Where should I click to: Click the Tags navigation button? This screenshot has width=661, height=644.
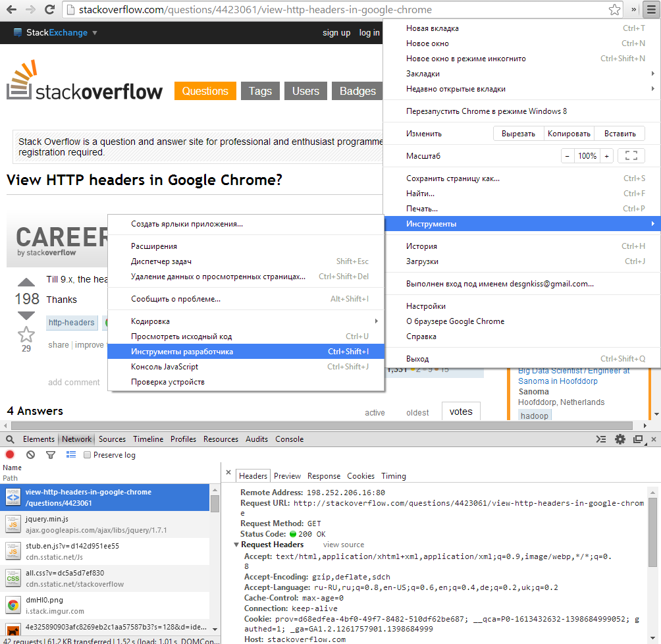coord(260,91)
